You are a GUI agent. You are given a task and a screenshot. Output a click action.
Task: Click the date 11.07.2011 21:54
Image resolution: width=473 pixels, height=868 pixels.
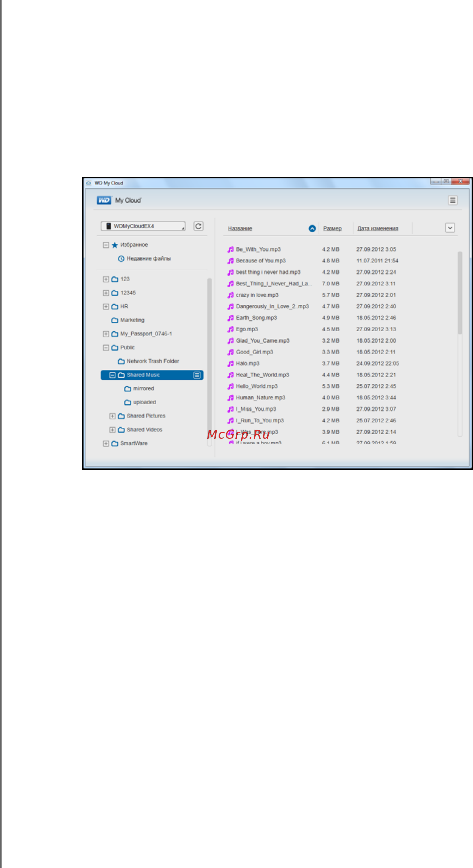pyautogui.click(x=377, y=261)
